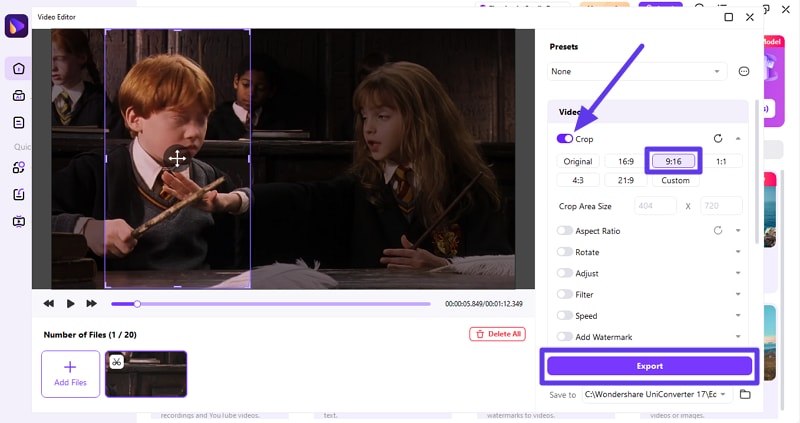This screenshot has width=800, height=423.
Task: Play the video preview
Action: [70, 304]
